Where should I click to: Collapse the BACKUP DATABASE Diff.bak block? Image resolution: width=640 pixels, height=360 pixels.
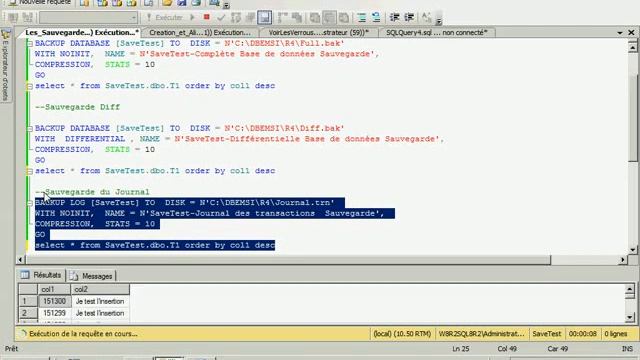click(x=29, y=129)
